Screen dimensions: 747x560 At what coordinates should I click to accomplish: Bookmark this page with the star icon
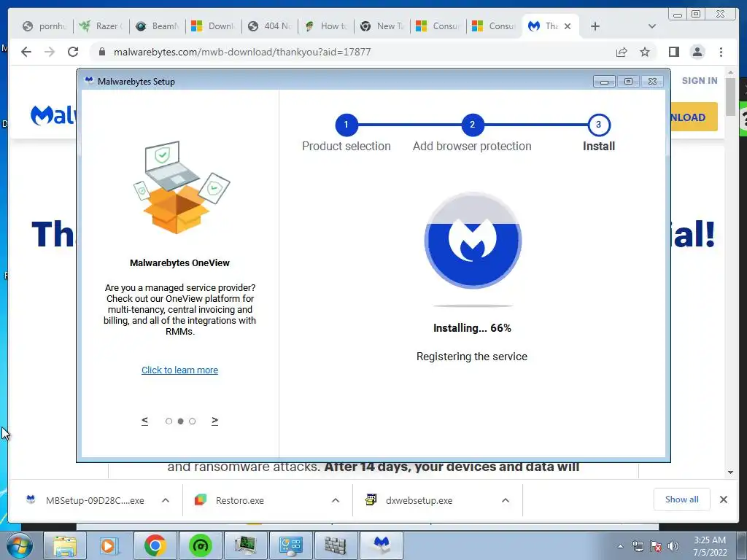pyautogui.click(x=645, y=52)
